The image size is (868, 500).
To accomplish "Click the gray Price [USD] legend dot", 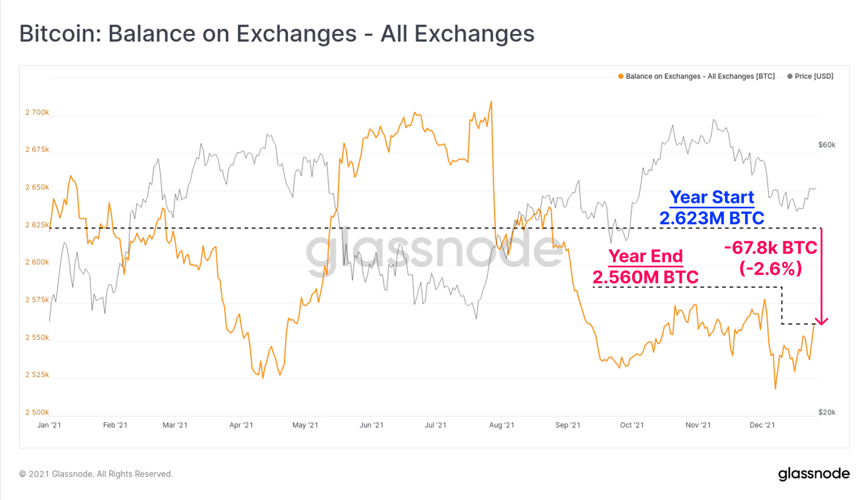I will (790, 76).
